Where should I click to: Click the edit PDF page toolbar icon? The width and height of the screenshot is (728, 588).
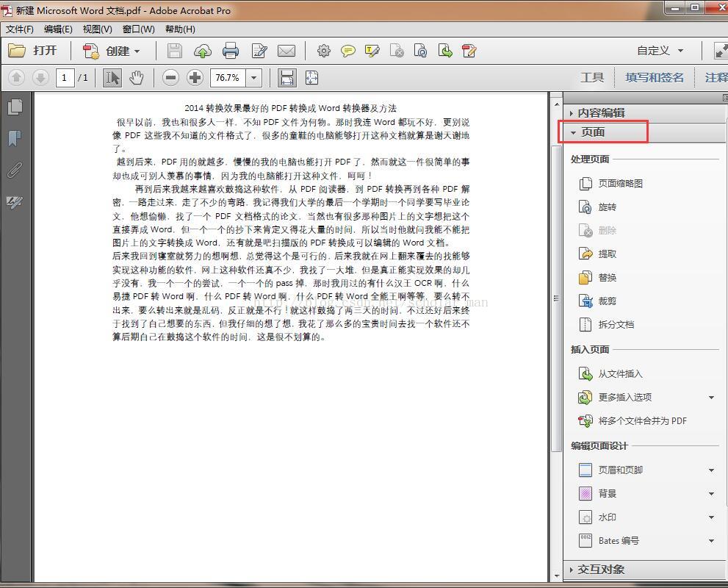[x=469, y=51]
